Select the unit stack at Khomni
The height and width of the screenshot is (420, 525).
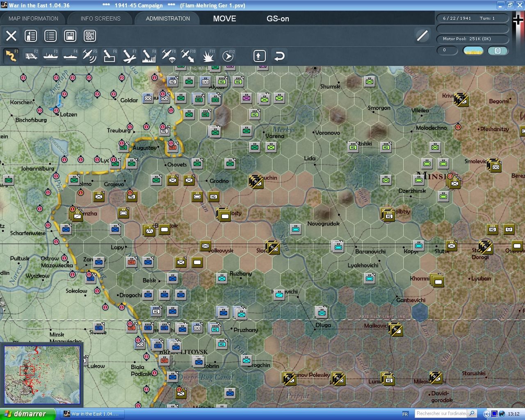(x=437, y=280)
